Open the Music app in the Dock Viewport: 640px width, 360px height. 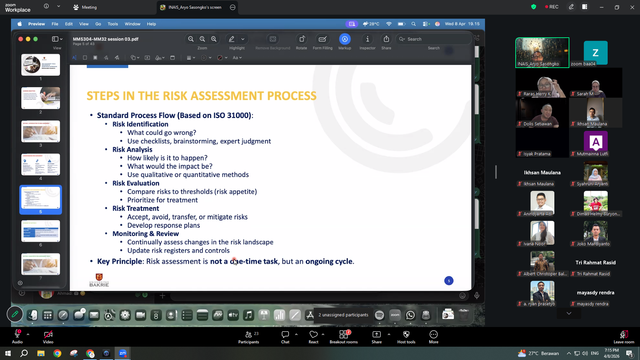pyautogui.click(x=248, y=315)
